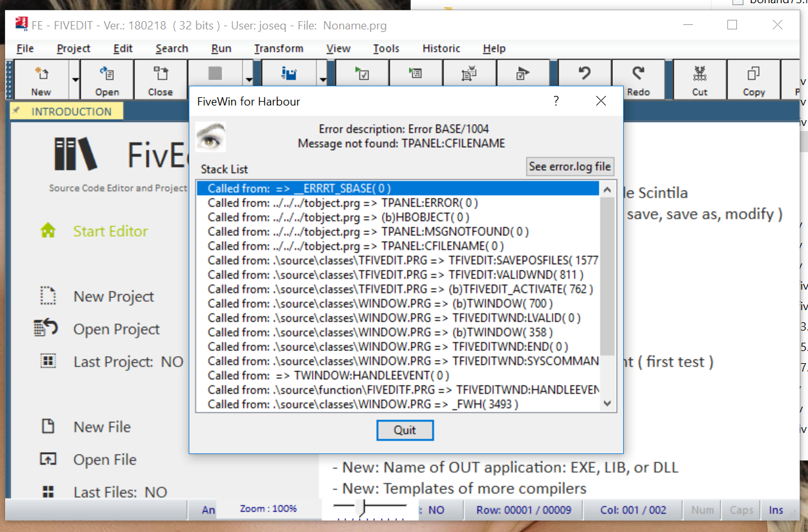Viewport: 808px width, 532px height.
Task: Open the Project menu
Action: coord(74,49)
